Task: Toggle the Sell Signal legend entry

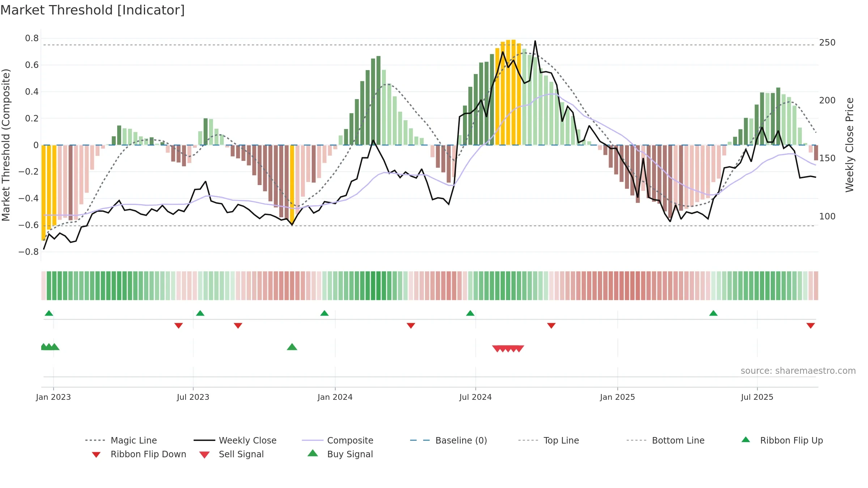Action: (x=231, y=454)
